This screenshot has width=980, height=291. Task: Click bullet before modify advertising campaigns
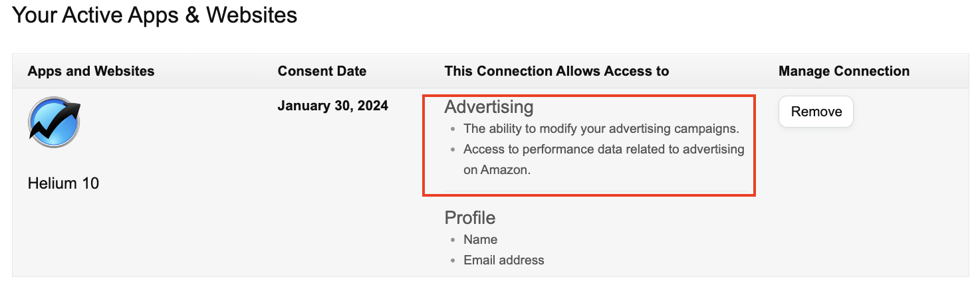tap(453, 129)
